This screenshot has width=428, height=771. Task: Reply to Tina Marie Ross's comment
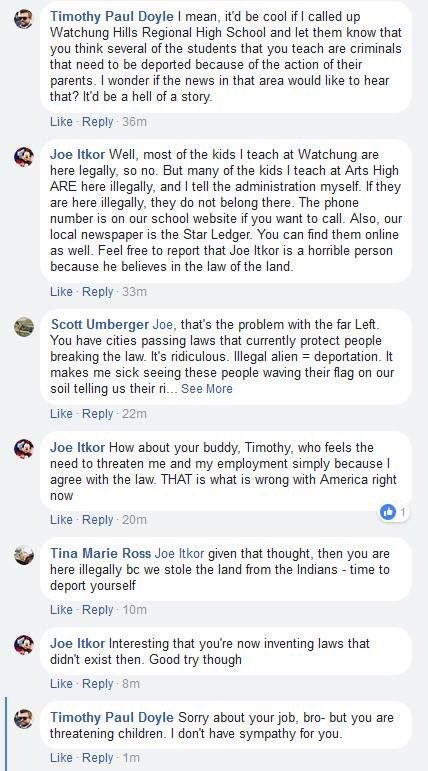(x=97, y=610)
